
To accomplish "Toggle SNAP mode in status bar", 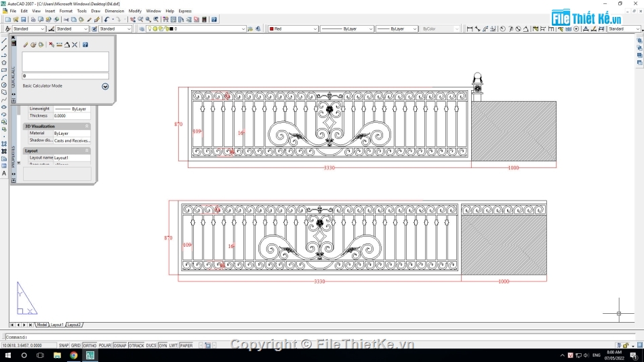I will tap(64, 346).
